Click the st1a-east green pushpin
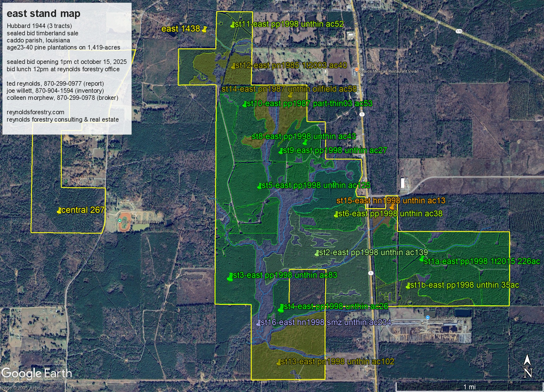The height and width of the screenshot is (392, 544). [422, 259]
